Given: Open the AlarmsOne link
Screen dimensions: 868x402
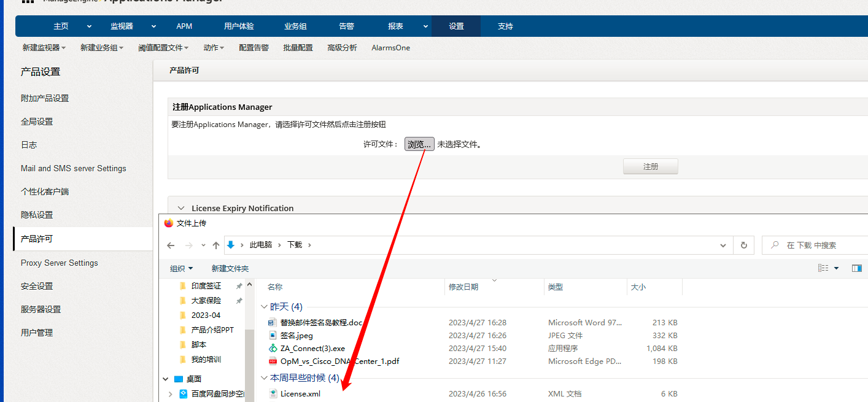Looking at the screenshot, I should point(391,48).
